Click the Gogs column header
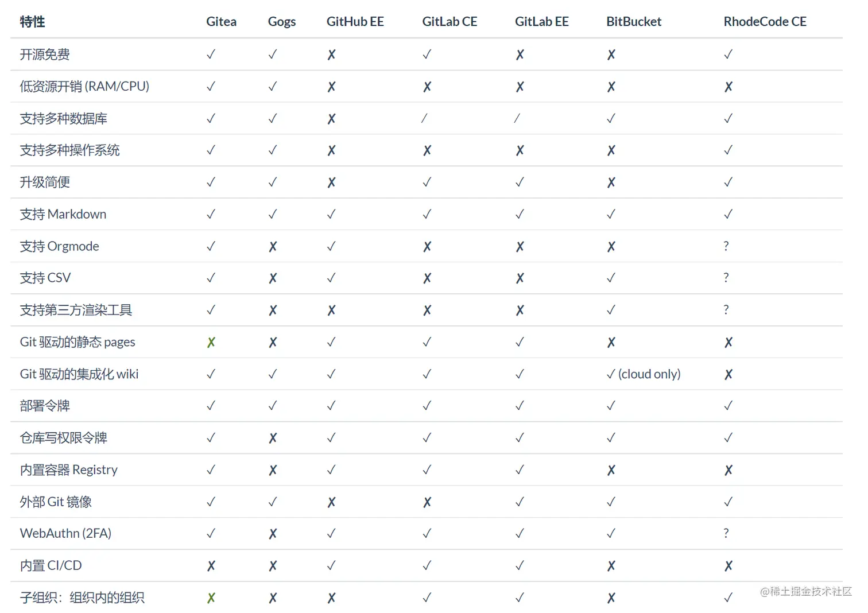 click(x=282, y=22)
